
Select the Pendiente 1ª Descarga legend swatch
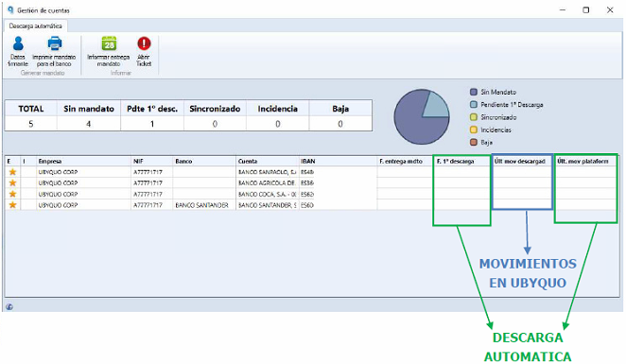[474, 105]
